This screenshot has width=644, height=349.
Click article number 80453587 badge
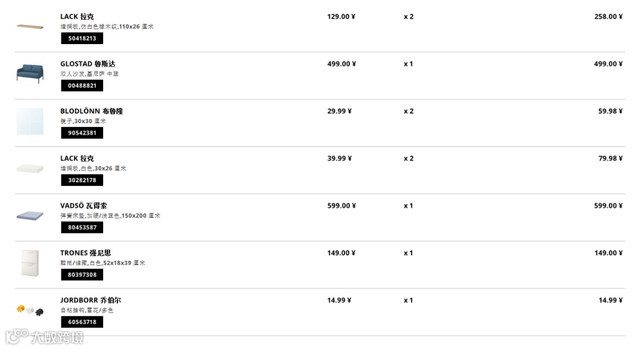pos(82,228)
